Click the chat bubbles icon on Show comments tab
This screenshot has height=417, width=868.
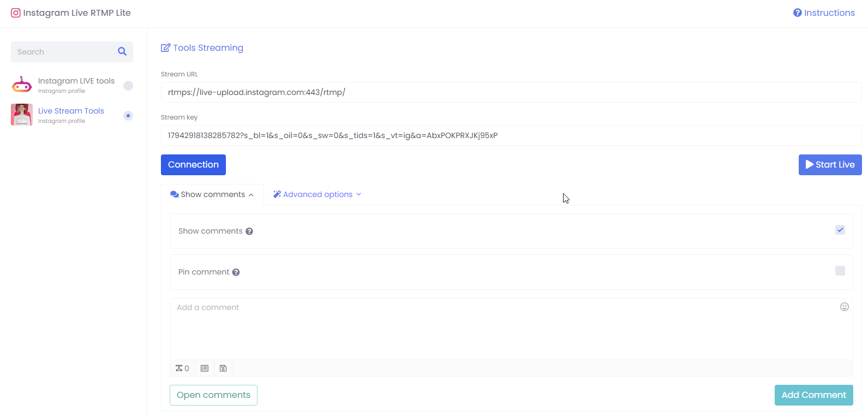175,194
